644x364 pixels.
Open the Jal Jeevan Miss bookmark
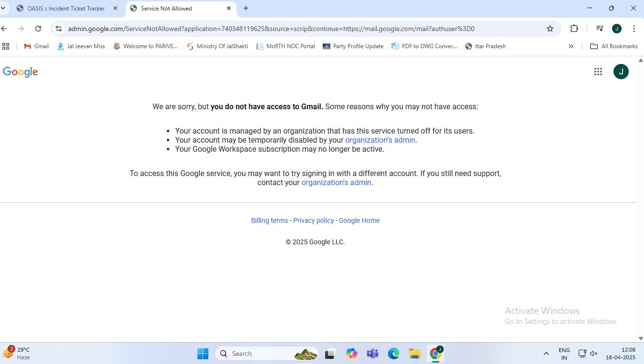click(x=81, y=46)
